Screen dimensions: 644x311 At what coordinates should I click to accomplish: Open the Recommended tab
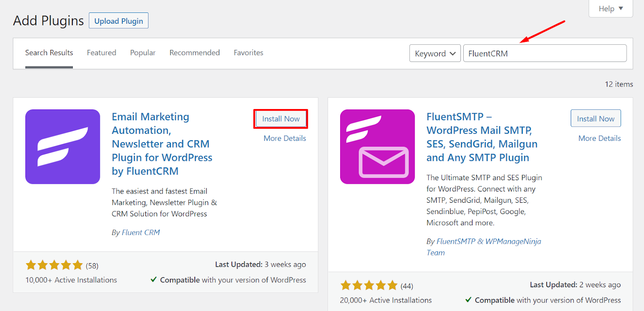194,53
